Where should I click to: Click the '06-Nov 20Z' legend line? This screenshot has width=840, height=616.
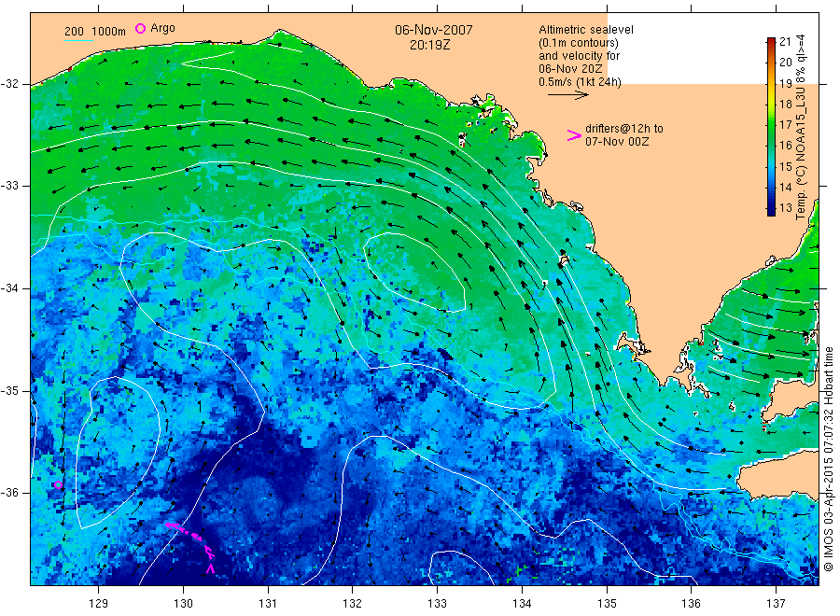(x=570, y=68)
